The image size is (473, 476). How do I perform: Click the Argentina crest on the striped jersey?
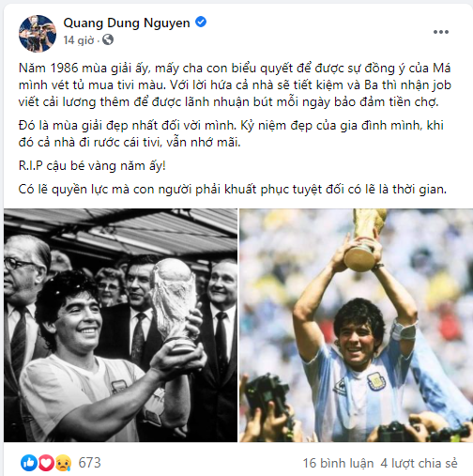tap(376, 381)
